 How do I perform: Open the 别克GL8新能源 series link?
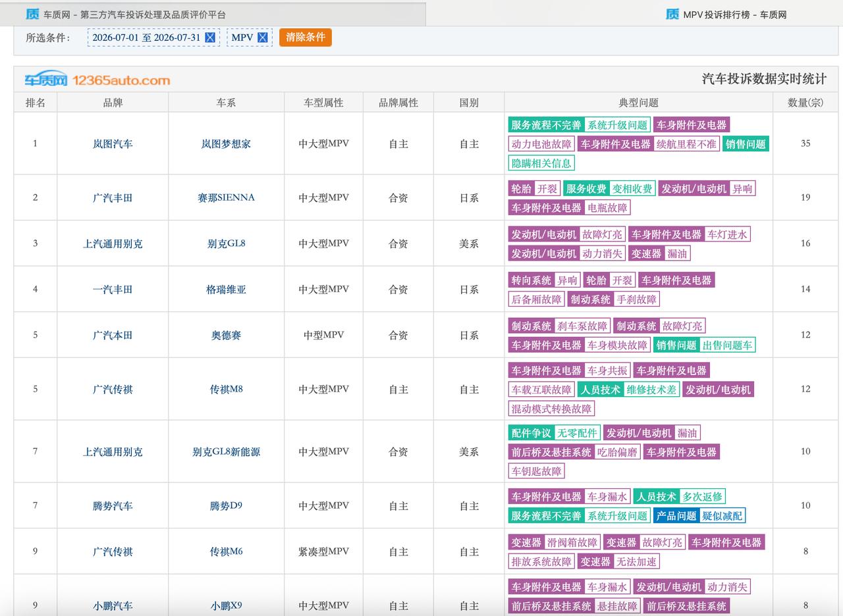coord(226,451)
